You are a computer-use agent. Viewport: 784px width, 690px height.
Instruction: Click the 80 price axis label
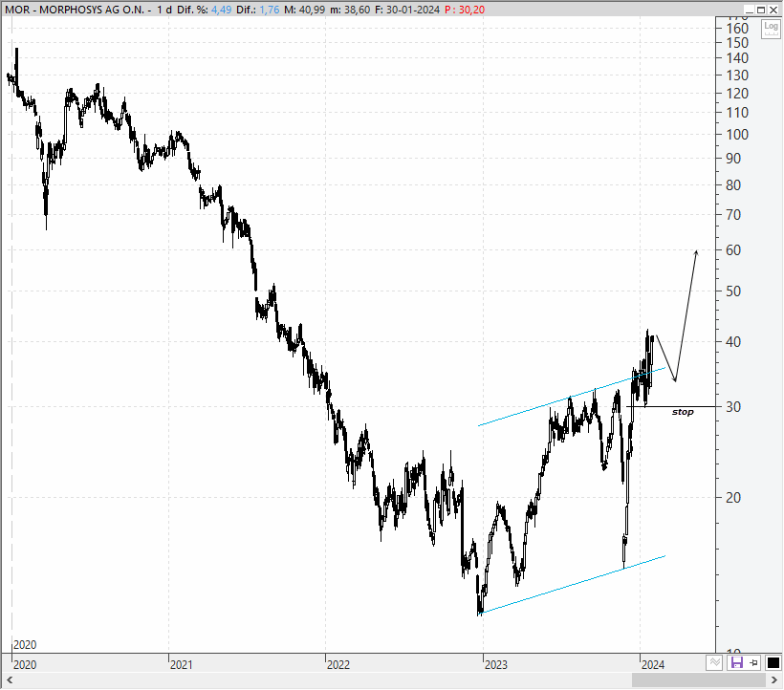coord(733,185)
